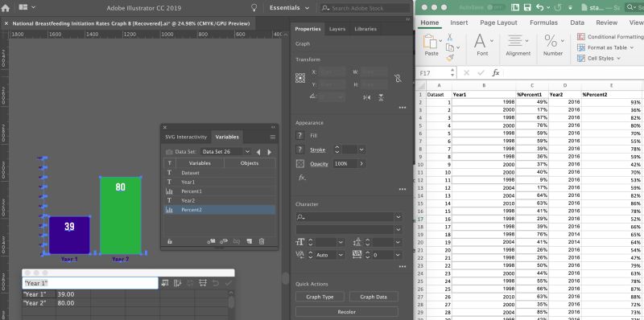Click the Undo arrow in Excel

pos(539,7)
